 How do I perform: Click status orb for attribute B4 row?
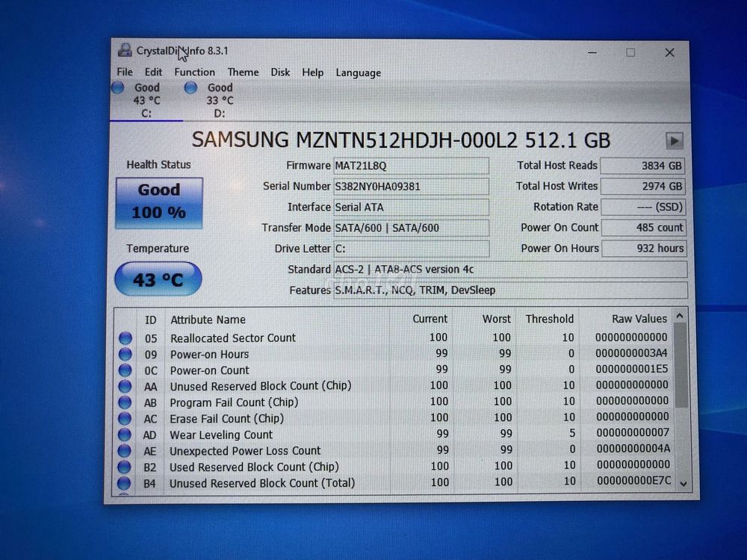(124, 483)
